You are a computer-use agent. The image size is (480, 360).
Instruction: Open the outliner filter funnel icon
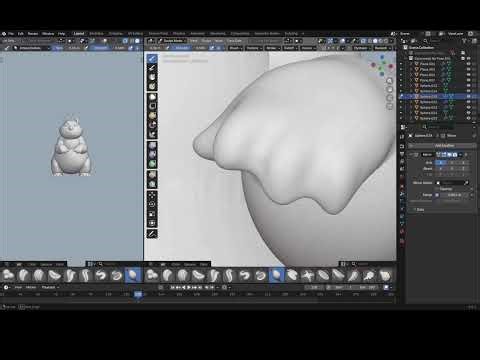click(x=464, y=41)
